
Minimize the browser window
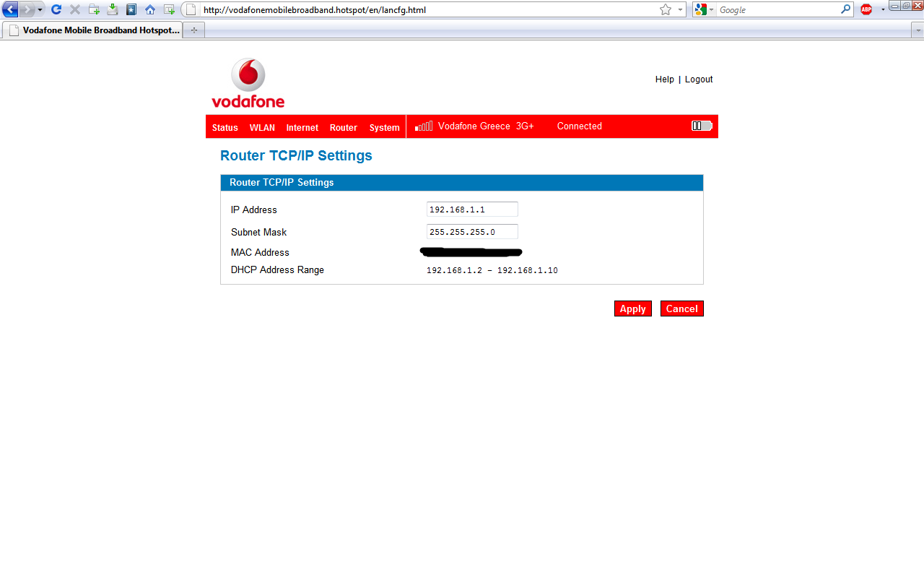click(894, 6)
